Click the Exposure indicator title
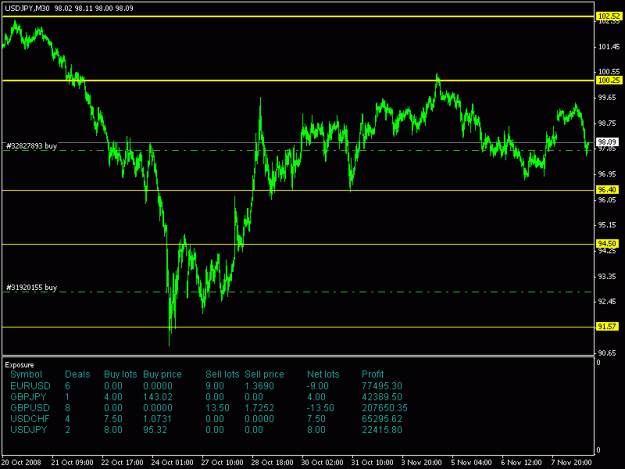The image size is (625, 469). [x=20, y=365]
